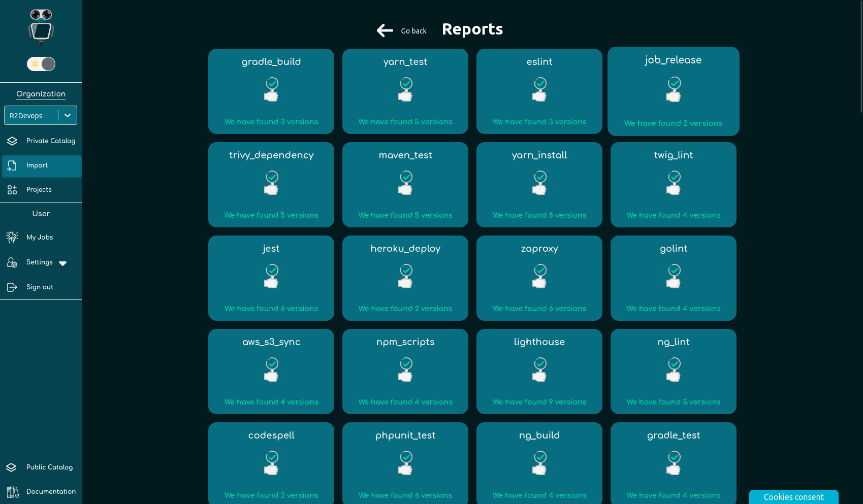Click the Projects grid icon
This screenshot has width=863, height=504.
(x=12, y=190)
